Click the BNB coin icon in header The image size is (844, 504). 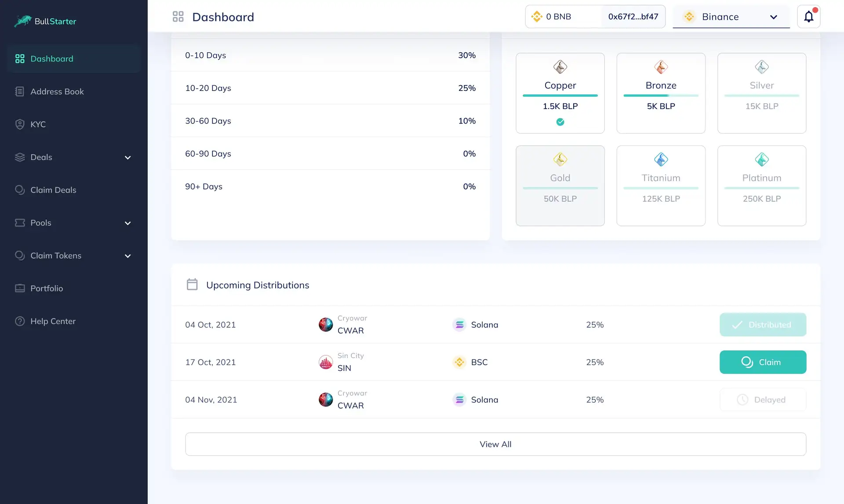(x=537, y=17)
